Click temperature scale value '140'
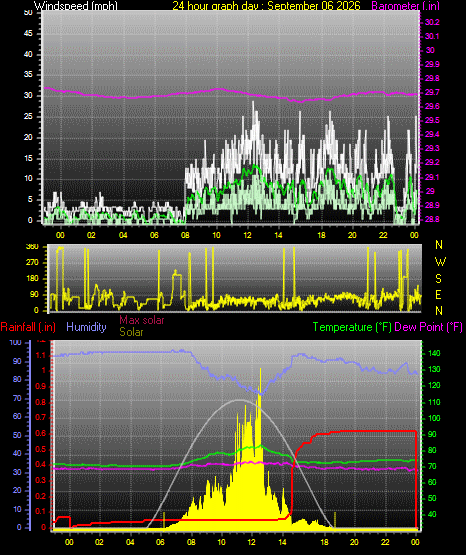This screenshot has width=466, height=555. [x=434, y=353]
